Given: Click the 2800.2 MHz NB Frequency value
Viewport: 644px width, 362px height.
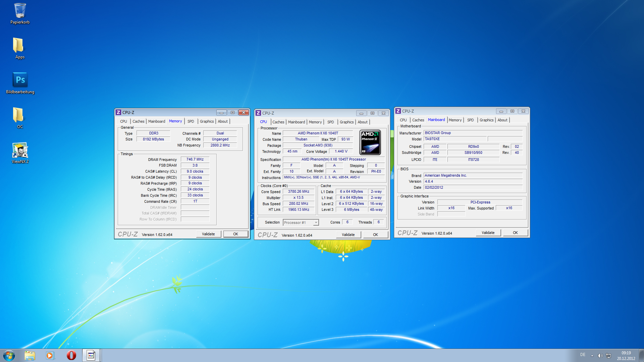Looking at the screenshot, I should coord(220,145).
